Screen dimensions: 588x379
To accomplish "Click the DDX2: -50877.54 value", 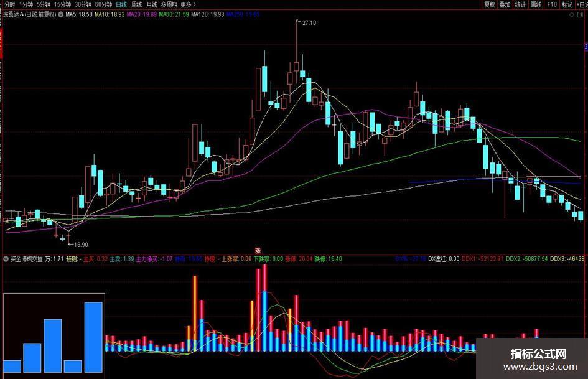I will point(527,259).
